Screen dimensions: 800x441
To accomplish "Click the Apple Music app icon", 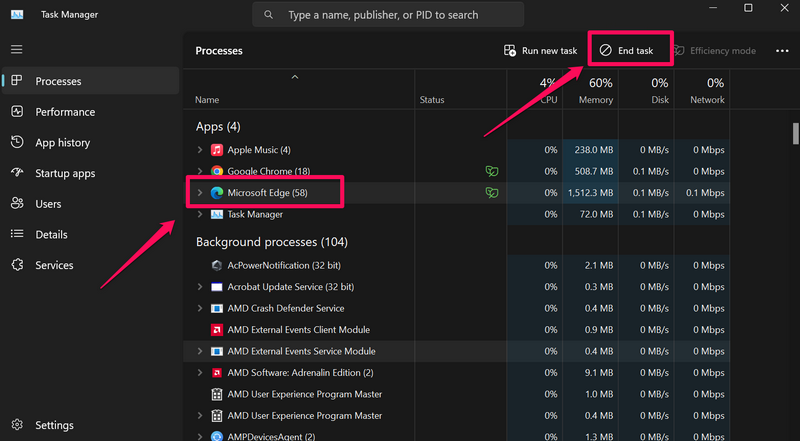I will click(x=217, y=150).
